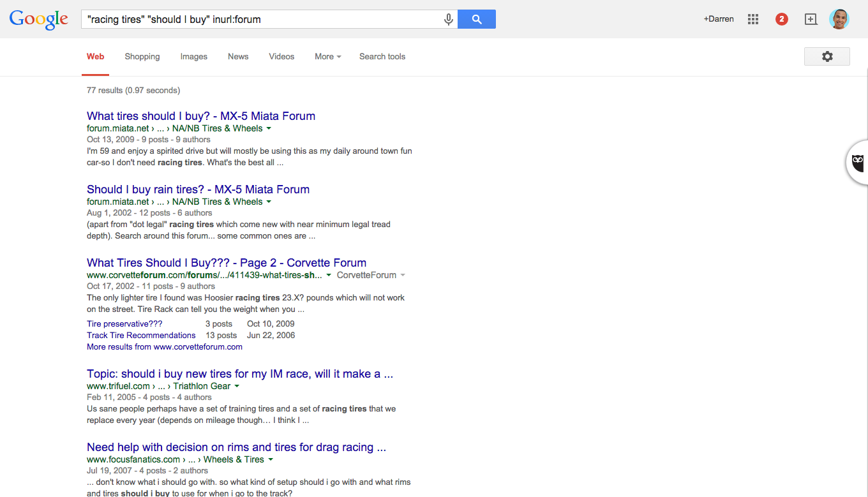The image size is (868, 497).
Task: Show more results from www.corvetteforum.com
Action: (165, 347)
